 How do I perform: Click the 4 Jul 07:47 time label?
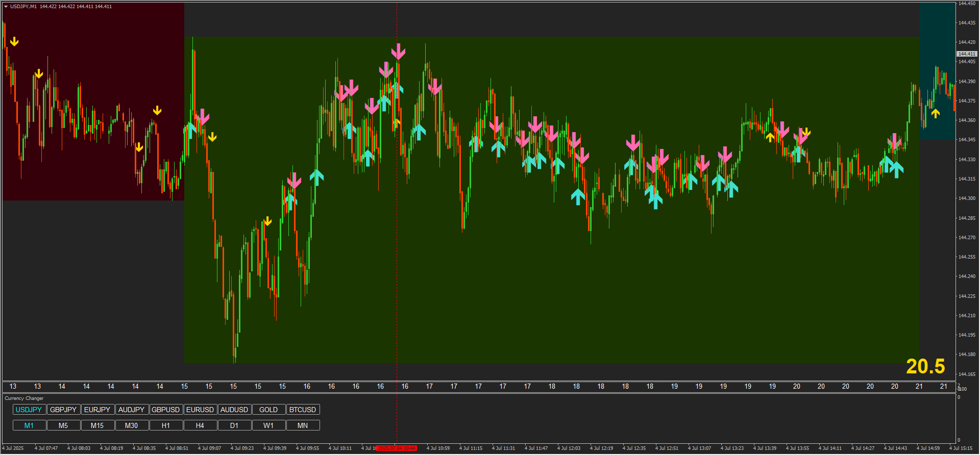coord(46,448)
